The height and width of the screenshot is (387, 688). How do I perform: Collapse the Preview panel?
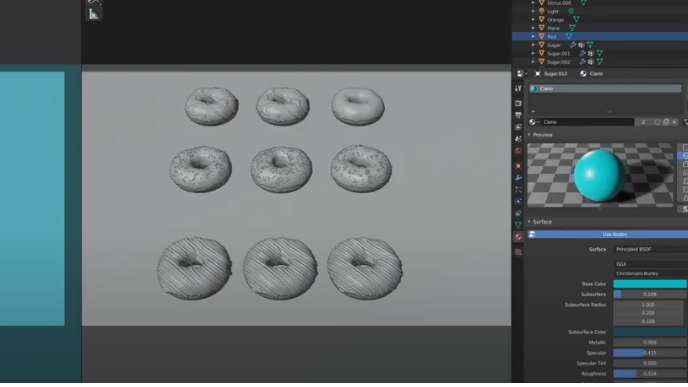529,135
